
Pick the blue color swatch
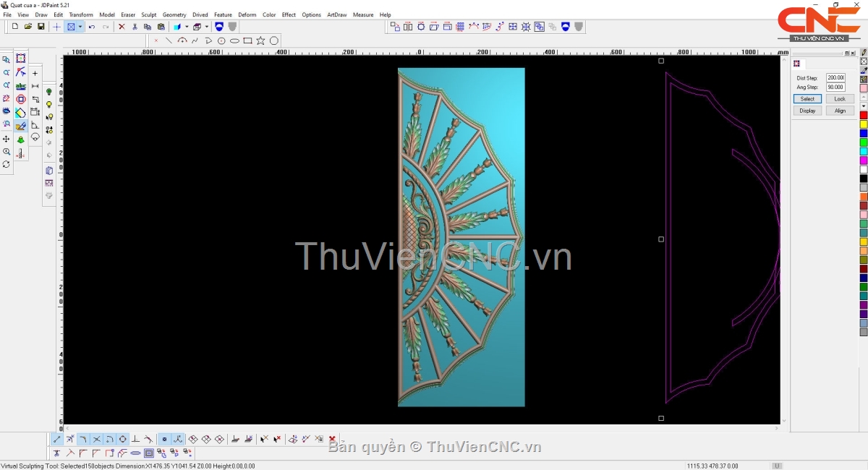click(x=864, y=134)
